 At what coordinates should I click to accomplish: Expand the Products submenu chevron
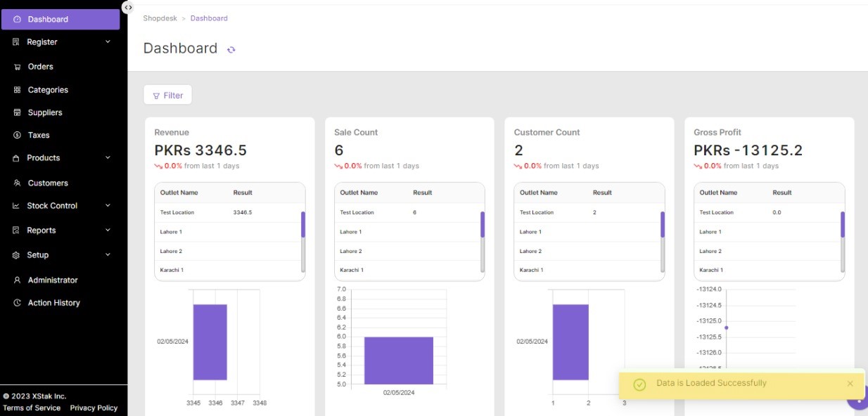108,157
